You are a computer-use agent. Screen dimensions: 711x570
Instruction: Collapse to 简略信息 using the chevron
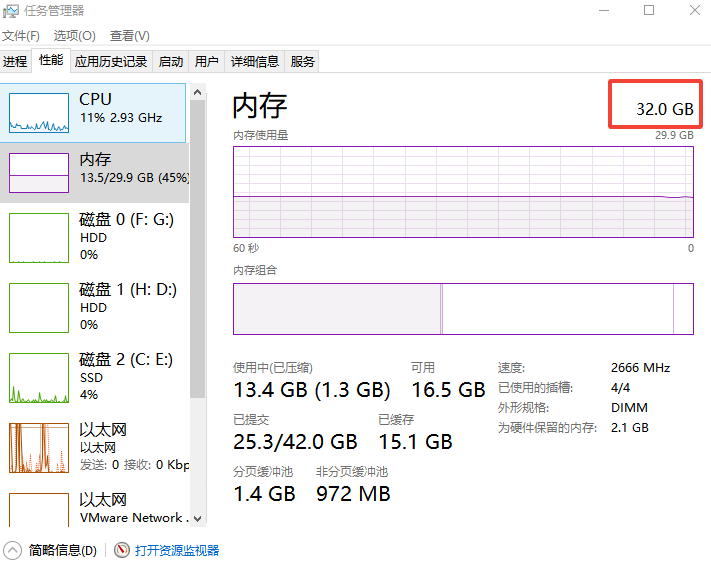click(x=13, y=551)
